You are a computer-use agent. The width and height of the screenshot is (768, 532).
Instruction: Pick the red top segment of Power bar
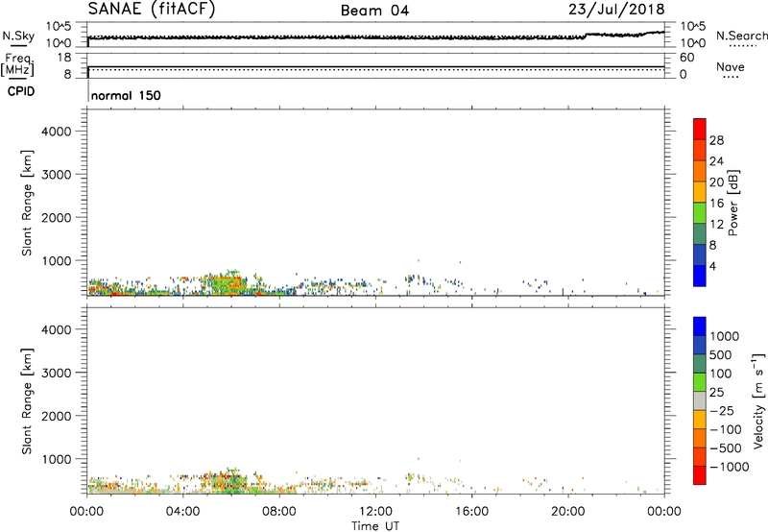click(x=700, y=129)
